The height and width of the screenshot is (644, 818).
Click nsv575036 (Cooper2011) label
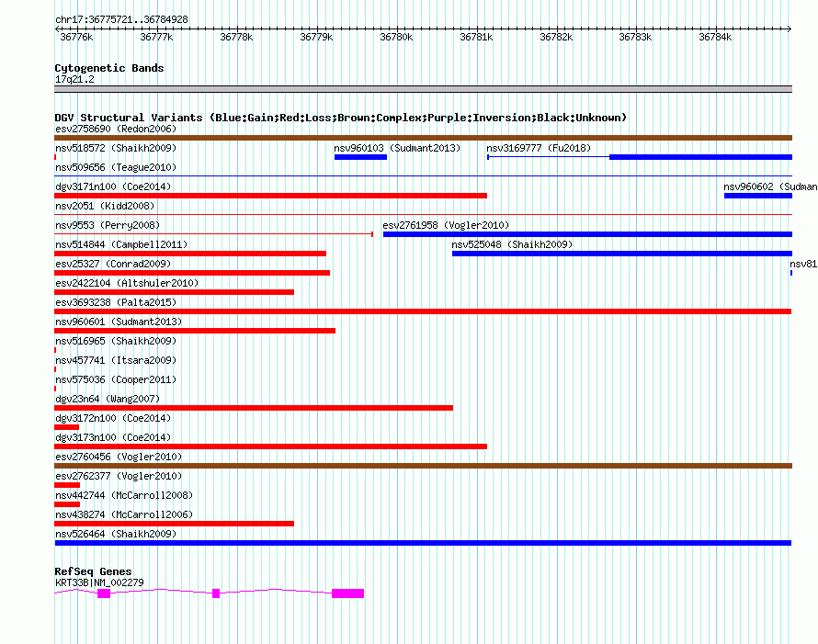(x=116, y=379)
